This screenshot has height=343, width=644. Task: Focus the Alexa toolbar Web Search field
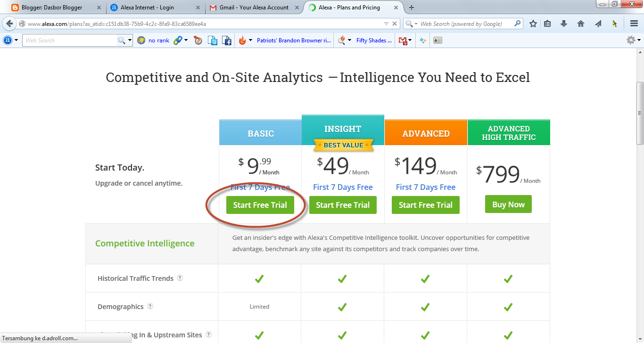click(69, 41)
